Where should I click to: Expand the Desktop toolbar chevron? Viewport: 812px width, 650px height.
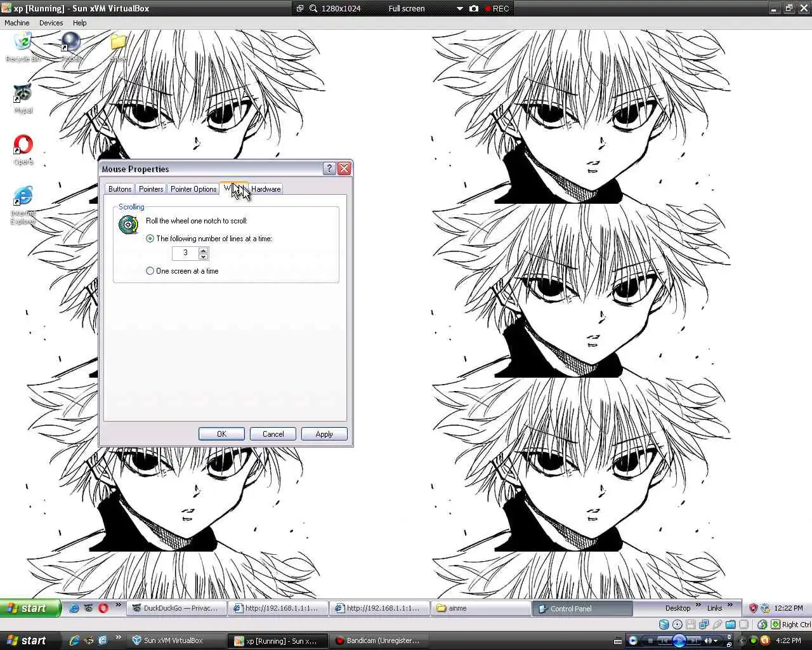click(x=698, y=606)
